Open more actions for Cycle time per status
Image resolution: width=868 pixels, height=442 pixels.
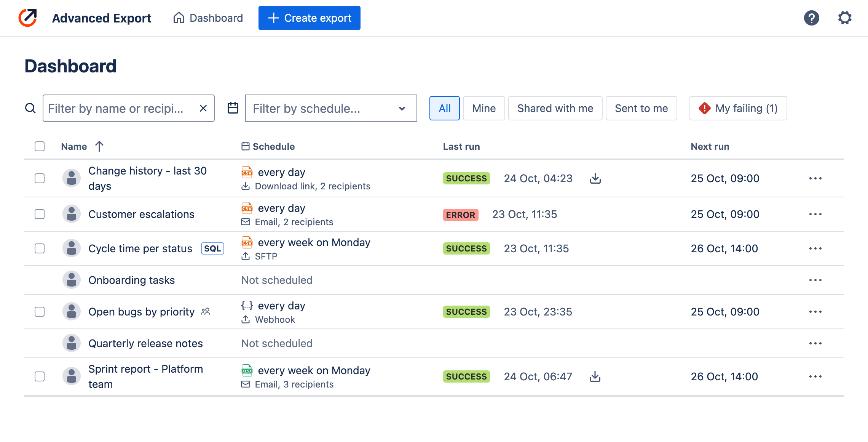click(815, 248)
